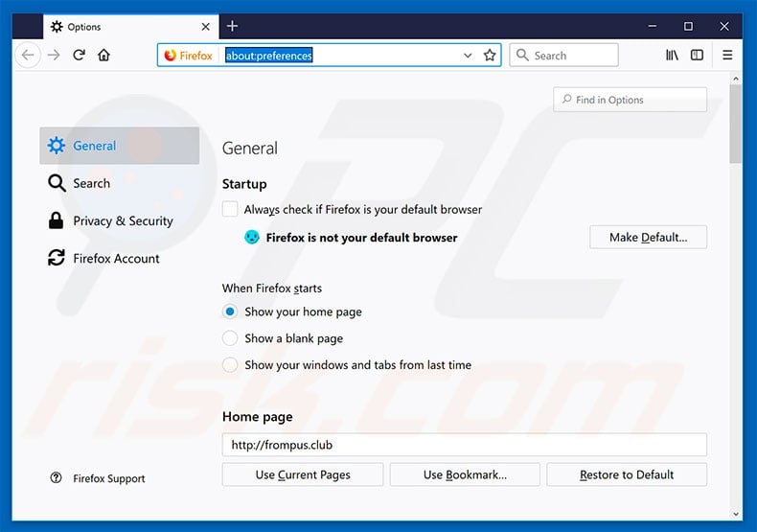Click the scrollbar up arrow
The height and width of the screenshot is (532, 757).
(x=736, y=79)
